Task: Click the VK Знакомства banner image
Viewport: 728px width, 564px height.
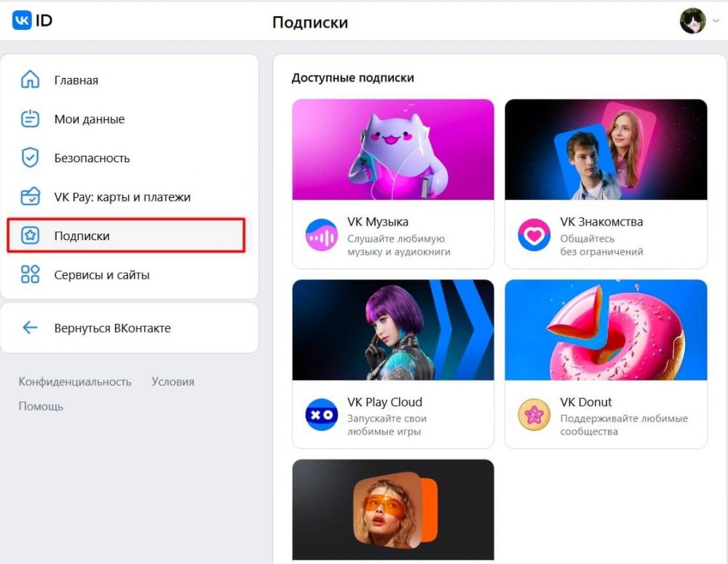Action: (x=606, y=149)
